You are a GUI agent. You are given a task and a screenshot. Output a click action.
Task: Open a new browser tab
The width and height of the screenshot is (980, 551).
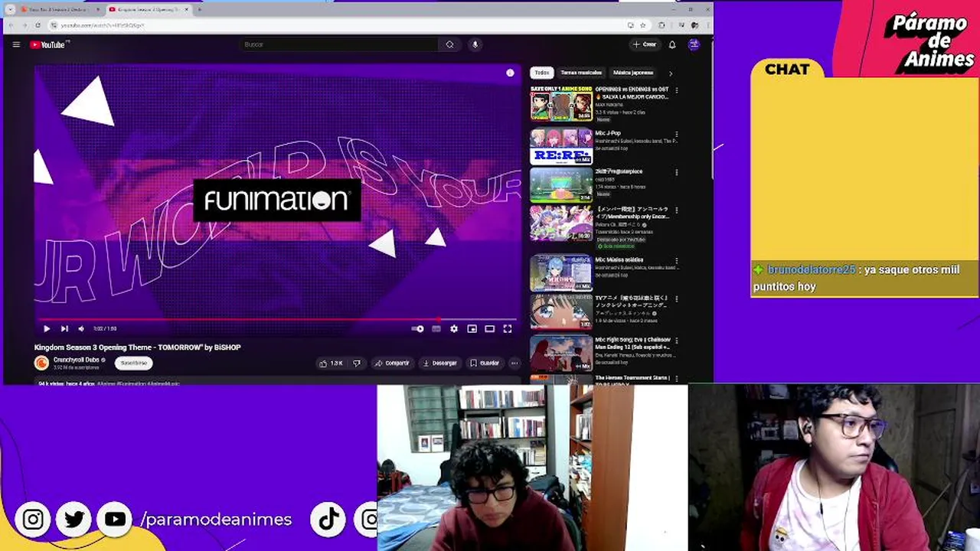(x=200, y=9)
